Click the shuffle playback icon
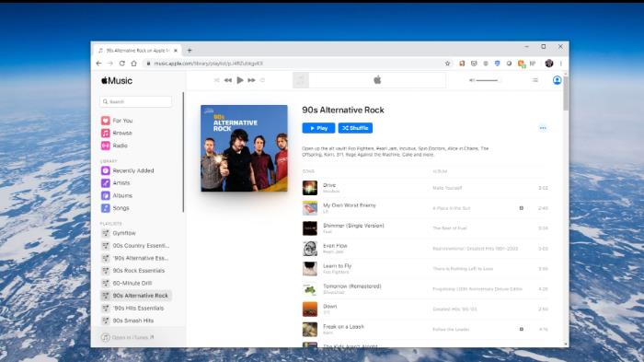644x362 pixels. coord(216,80)
